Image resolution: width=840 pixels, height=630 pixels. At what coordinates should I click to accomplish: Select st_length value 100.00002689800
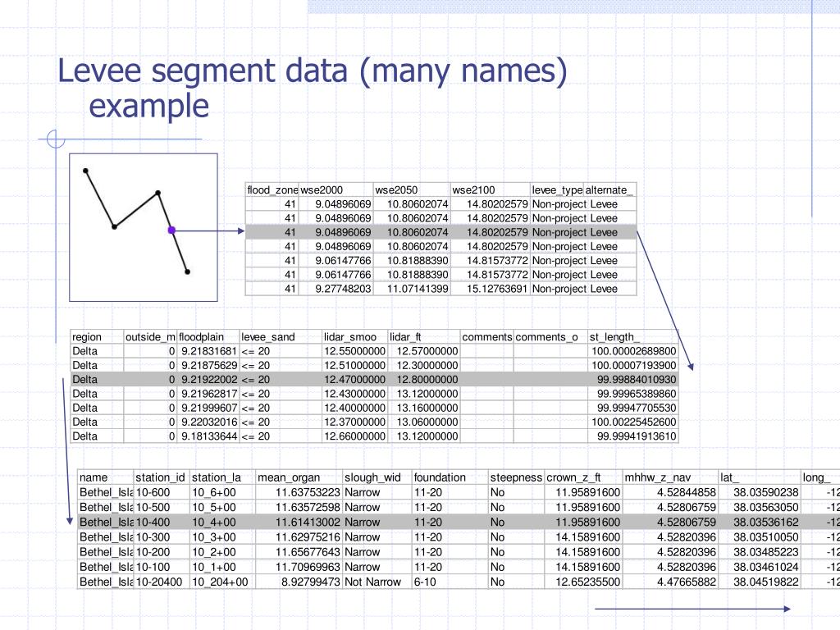coord(634,351)
